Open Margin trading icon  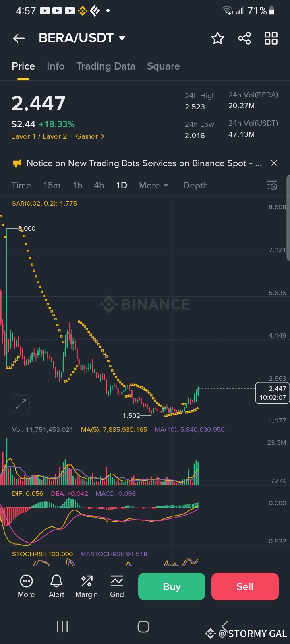tap(87, 581)
